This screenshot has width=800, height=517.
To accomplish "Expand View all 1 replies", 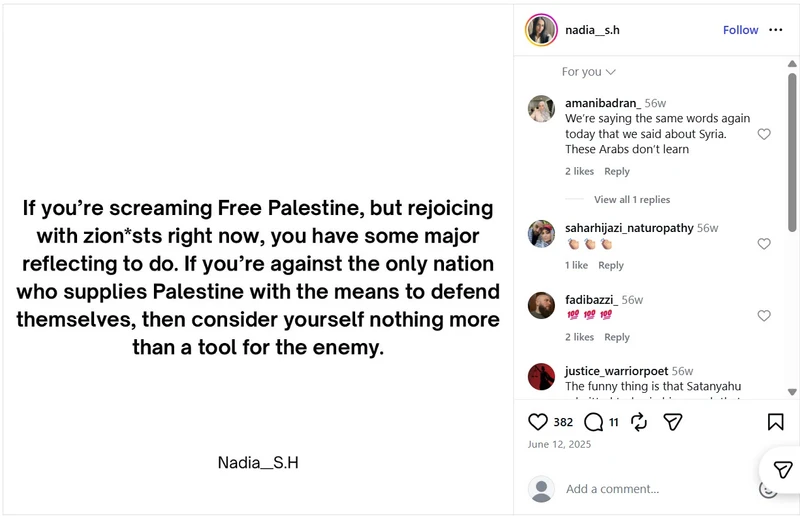I will coord(632,200).
